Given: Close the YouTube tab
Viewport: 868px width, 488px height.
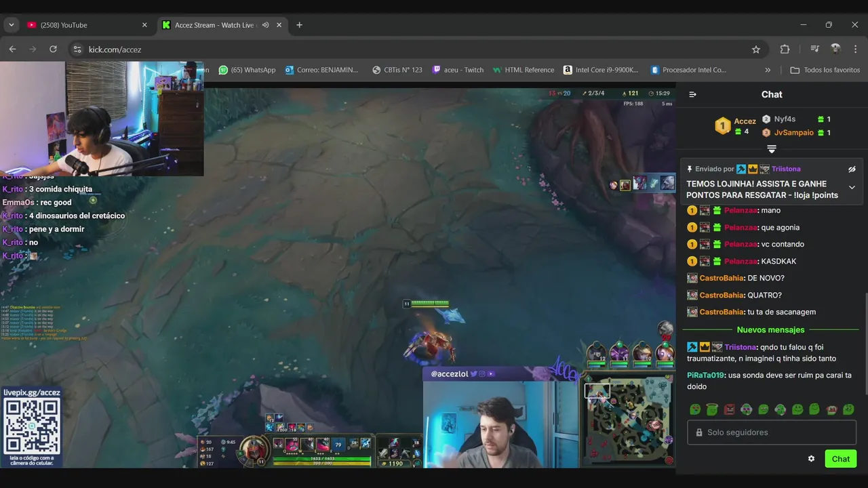Looking at the screenshot, I should [144, 25].
